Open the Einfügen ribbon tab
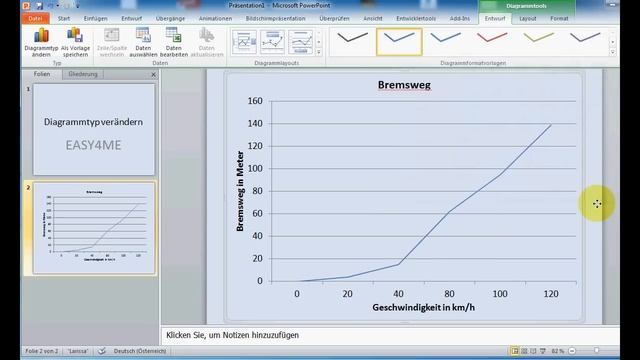The image size is (640, 360). pos(96,18)
